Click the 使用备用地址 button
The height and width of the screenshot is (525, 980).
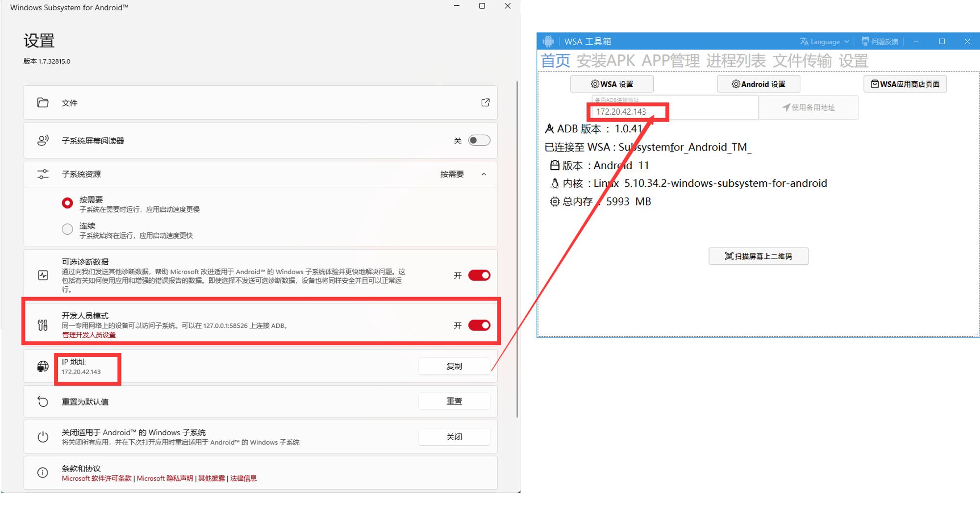click(x=808, y=107)
